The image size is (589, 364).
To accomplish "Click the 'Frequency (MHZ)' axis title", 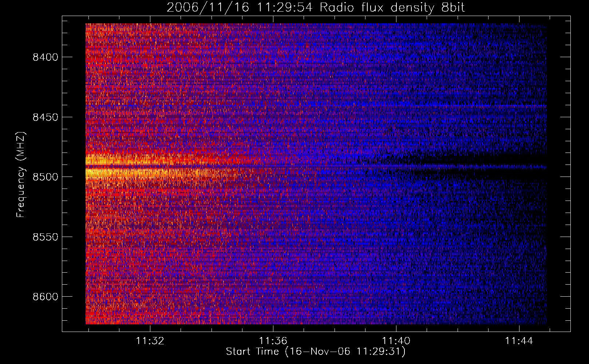I will tap(21, 175).
